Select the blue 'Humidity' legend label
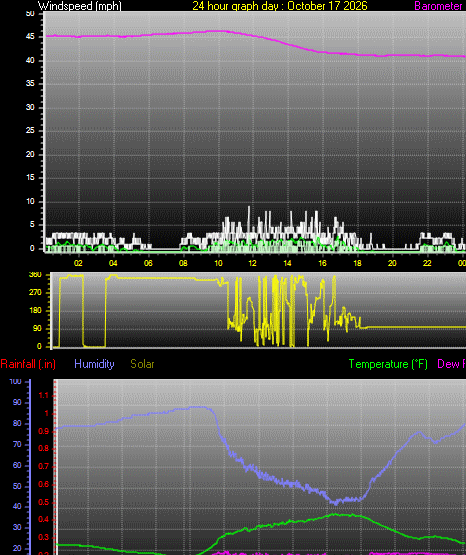 [94, 364]
